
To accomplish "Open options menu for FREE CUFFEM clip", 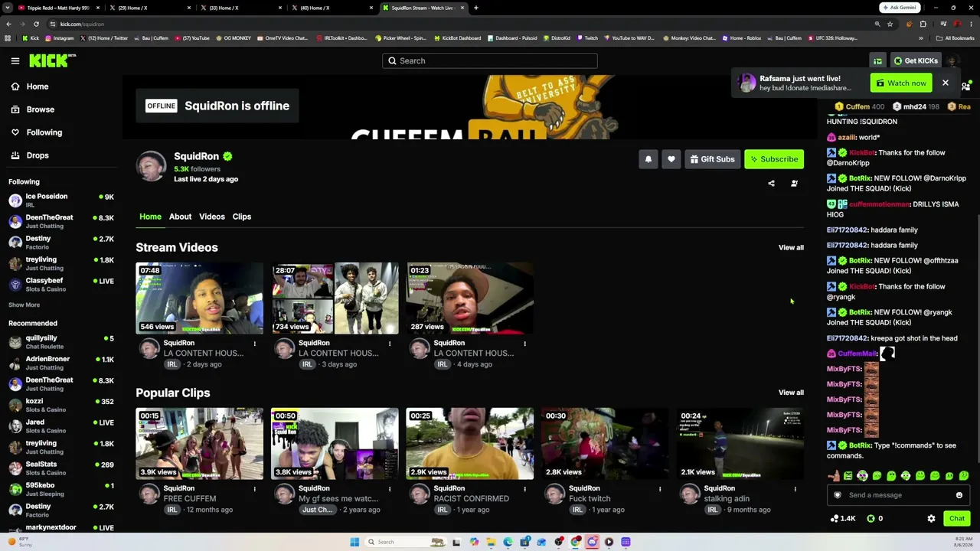I will tap(255, 489).
